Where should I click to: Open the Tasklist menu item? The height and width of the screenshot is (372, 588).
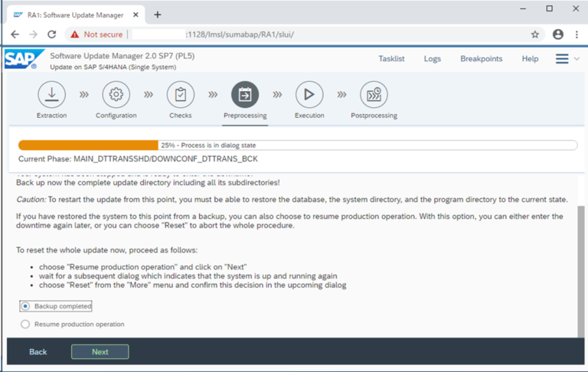point(391,59)
